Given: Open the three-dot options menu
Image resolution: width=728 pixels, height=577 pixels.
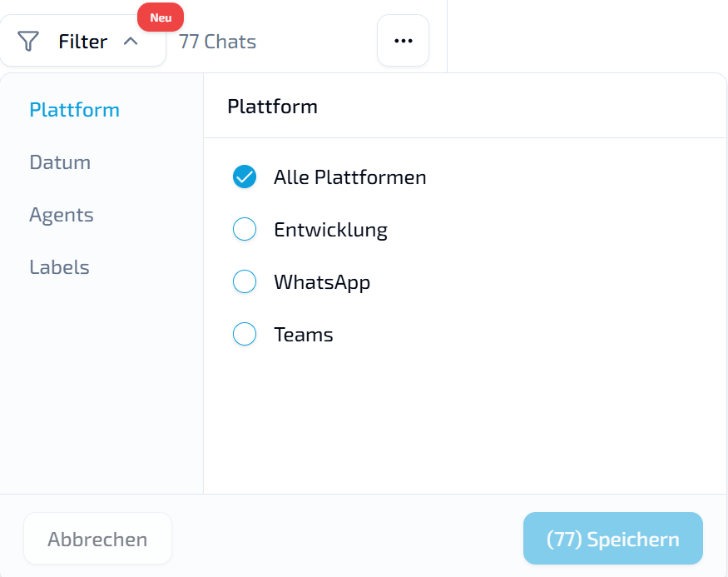Looking at the screenshot, I should (x=403, y=40).
